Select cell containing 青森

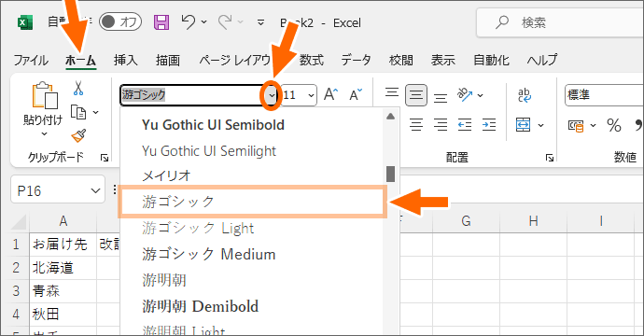tap(63, 291)
